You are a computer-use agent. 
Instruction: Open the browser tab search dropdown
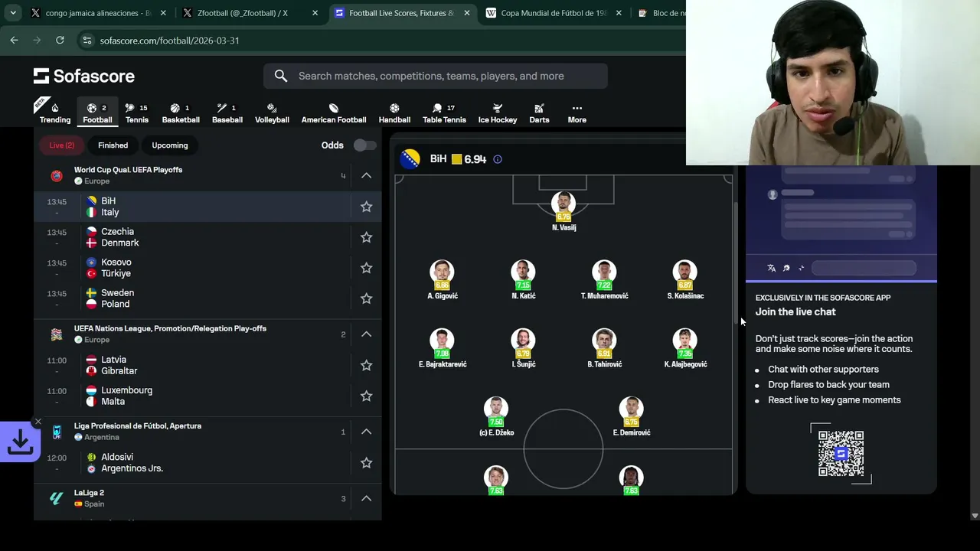point(13,13)
